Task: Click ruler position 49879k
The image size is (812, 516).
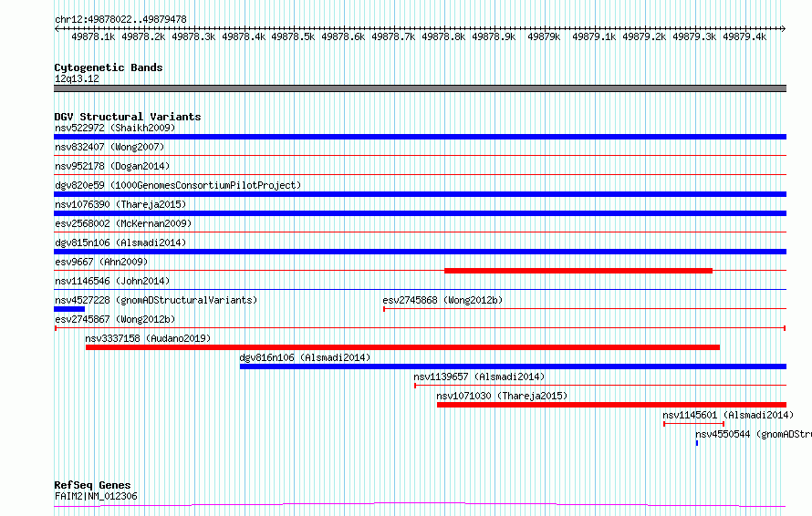Action: (x=544, y=36)
